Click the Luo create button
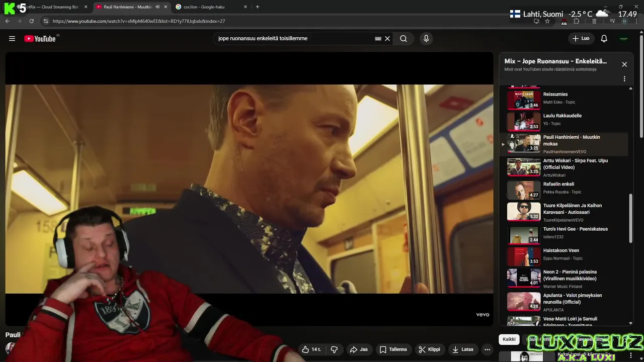 (581, 39)
